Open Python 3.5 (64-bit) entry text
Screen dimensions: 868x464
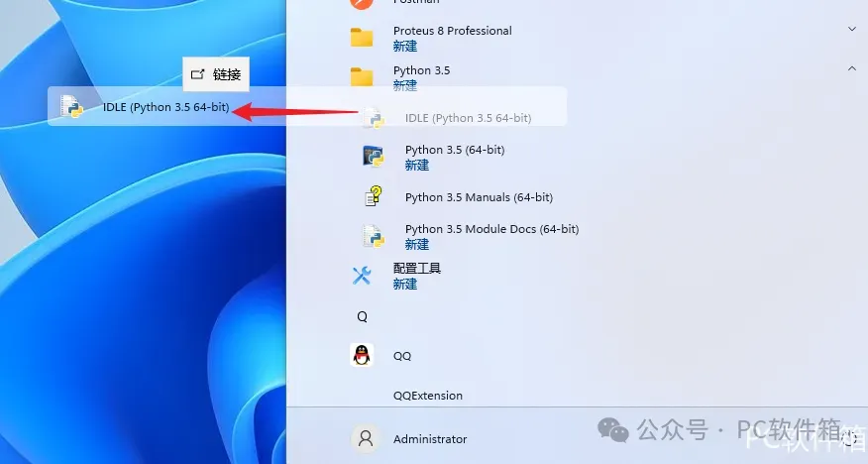(455, 150)
